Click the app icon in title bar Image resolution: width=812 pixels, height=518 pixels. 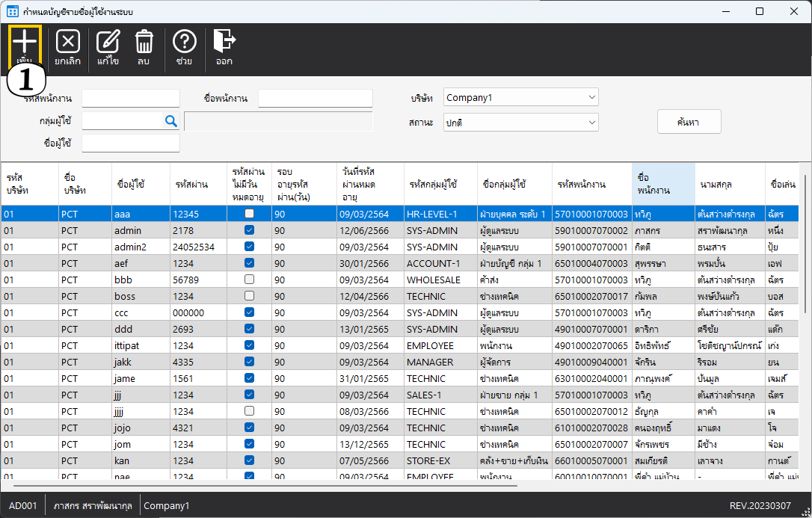coord(13,11)
